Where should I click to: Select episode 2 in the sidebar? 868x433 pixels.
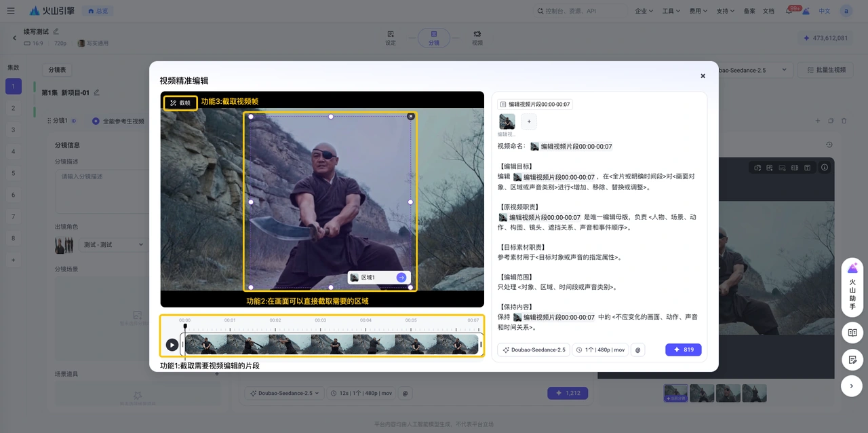coord(13,108)
